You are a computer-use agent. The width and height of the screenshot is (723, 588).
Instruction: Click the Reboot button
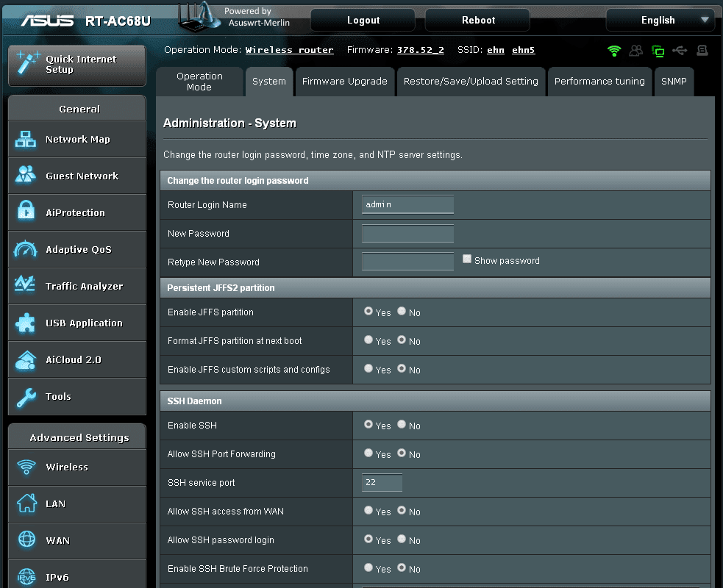pyautogui.click(x=477, y=19)
